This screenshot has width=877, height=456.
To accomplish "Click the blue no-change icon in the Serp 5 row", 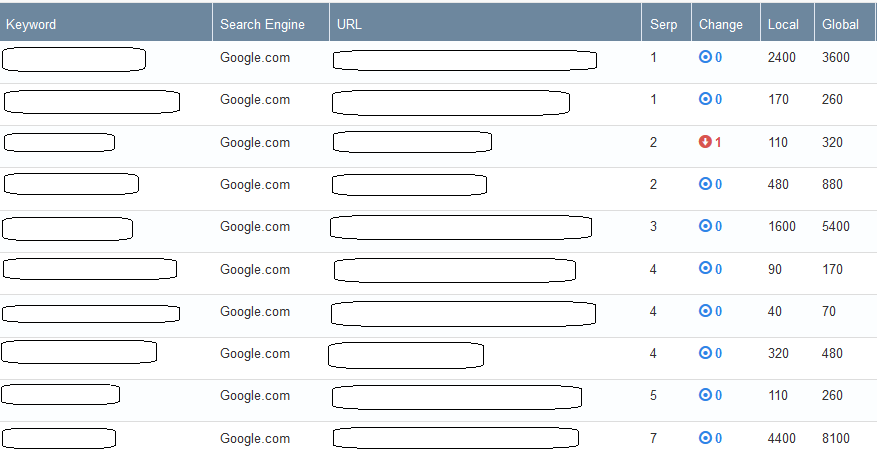I will click(705, 395).
